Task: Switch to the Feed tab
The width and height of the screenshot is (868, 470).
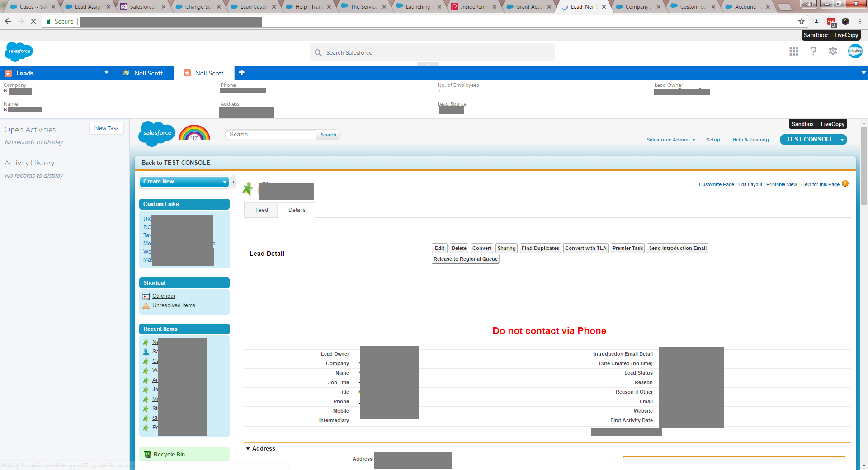Action: [x=261, y=210]
